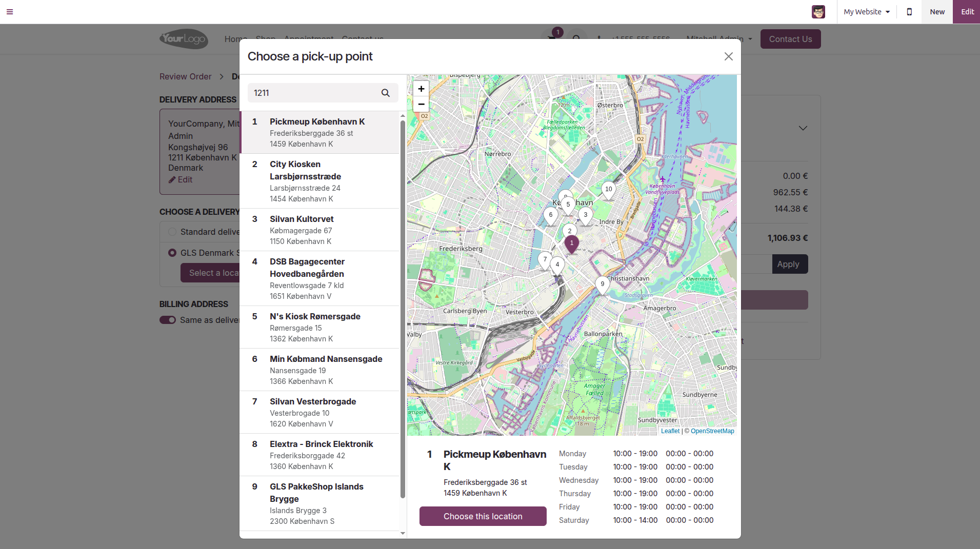The height and width of the screenshot is (549, 980).
Task: Select map marker number 6
Action: coord(551,216)
